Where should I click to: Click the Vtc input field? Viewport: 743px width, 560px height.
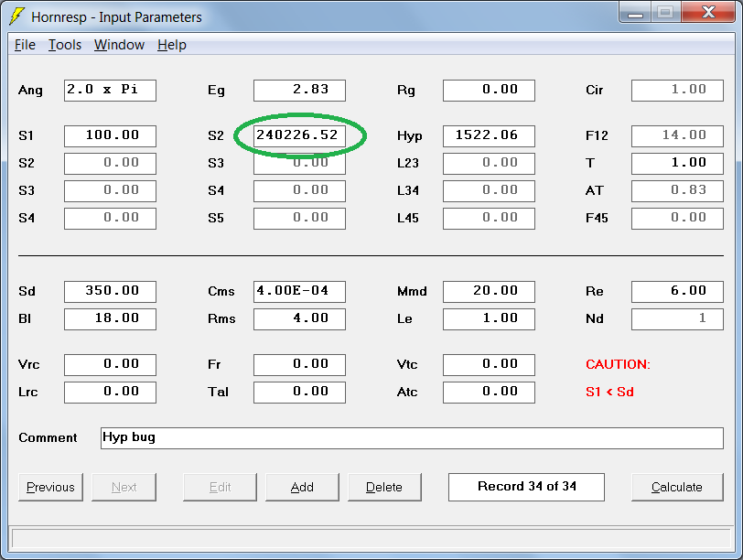pos(489,365)
